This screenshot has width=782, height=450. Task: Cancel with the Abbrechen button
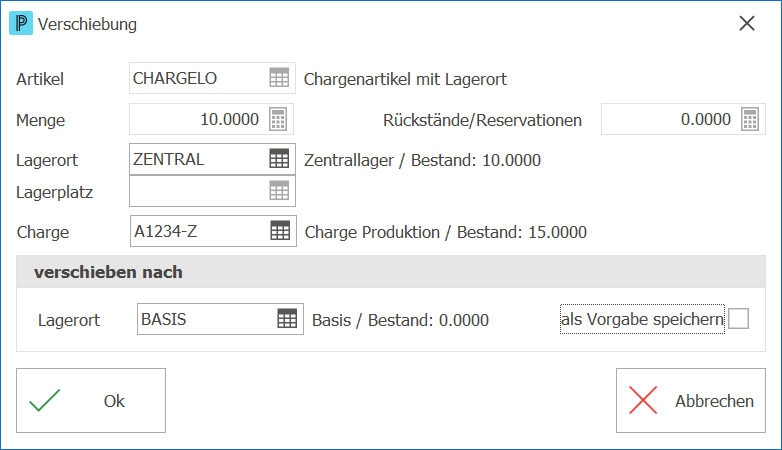[691, 401]
